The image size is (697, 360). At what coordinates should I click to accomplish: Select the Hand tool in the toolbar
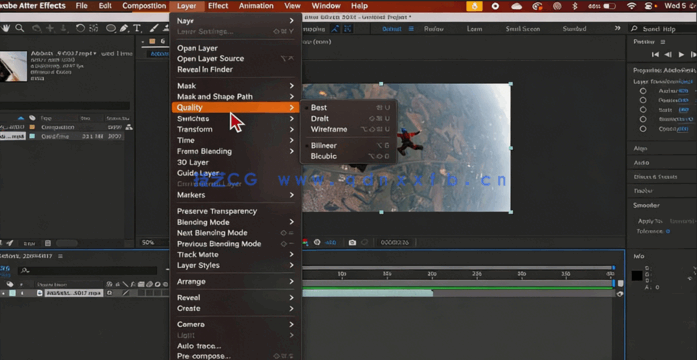pyautogui.click(x=6, y=28)
